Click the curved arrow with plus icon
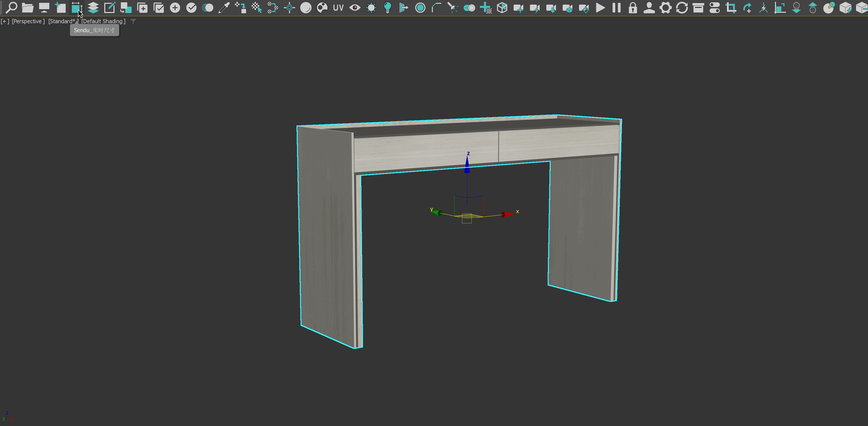The width and height of the screenshot is (868, 426). 747,7
